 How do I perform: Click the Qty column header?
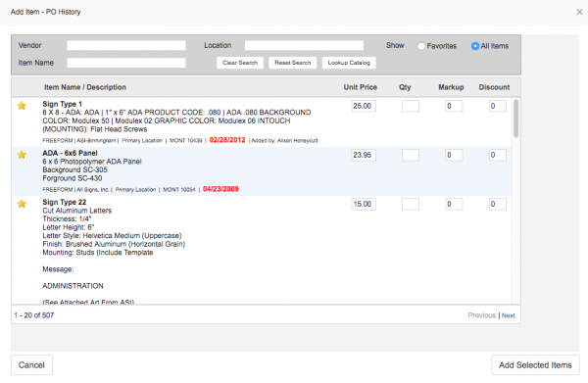pos(405,87)
